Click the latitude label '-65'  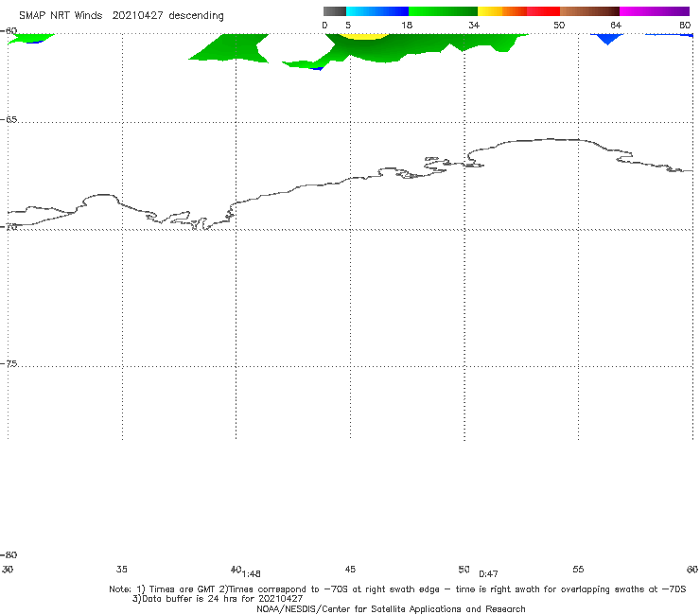(9, 120)
